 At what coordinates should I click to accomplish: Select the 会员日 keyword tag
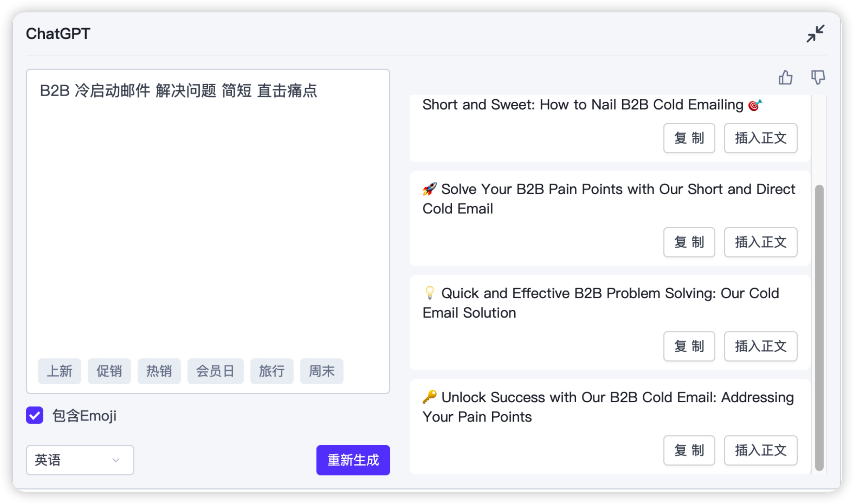(216, 371)
